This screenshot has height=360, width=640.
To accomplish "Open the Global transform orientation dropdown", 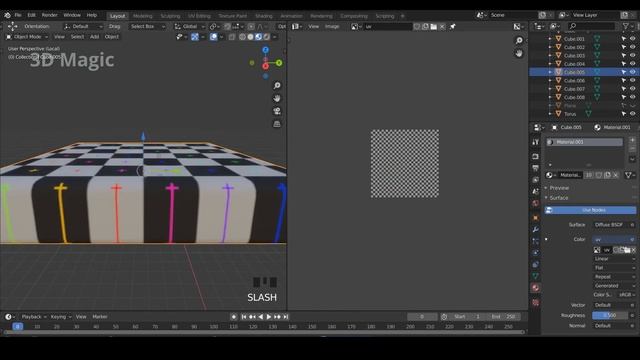I will [x=189, y=27].
